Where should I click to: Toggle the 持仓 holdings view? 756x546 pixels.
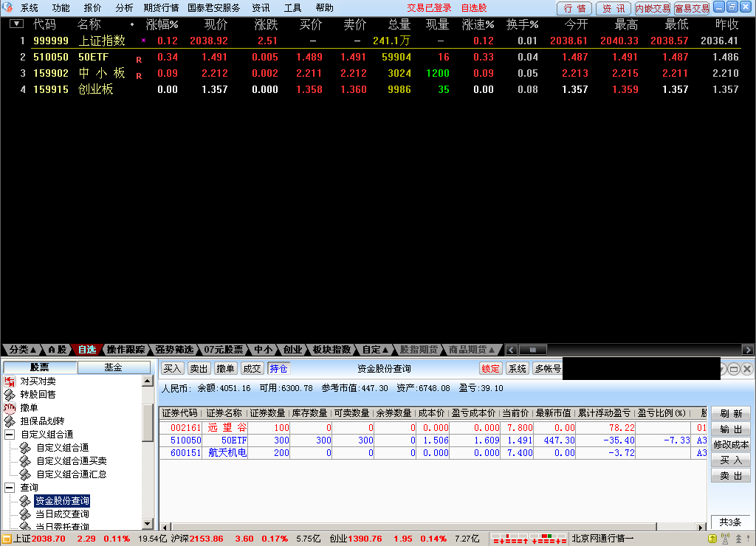[x=278, y=369]
